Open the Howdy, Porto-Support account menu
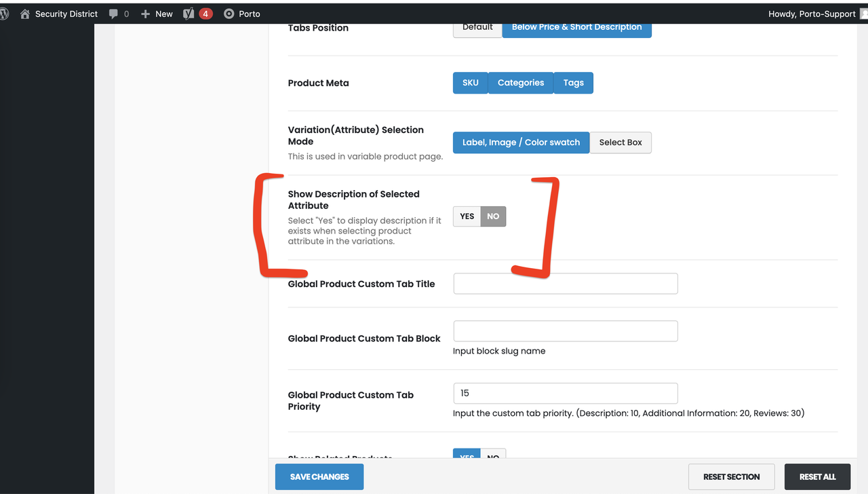 coord(812,14)
